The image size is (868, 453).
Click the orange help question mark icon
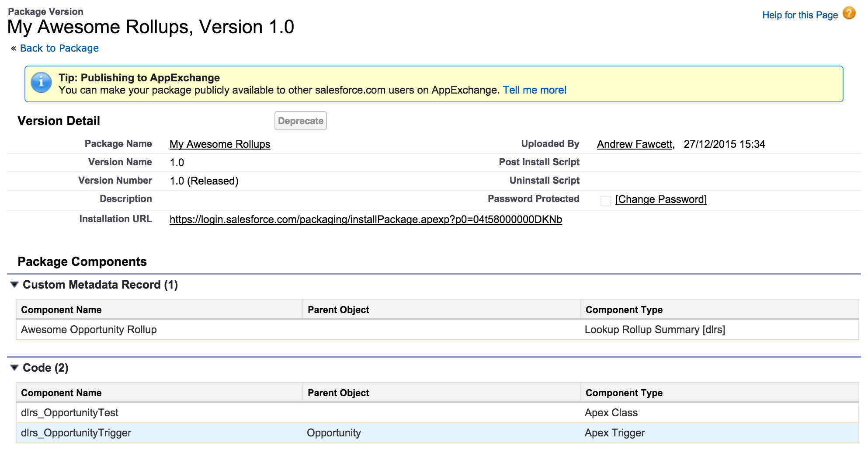(x=849, y=14)
